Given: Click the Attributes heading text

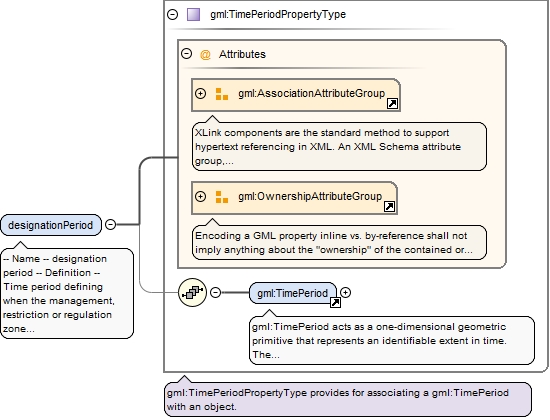Looking at the screenshot, I should coord(242,54).
